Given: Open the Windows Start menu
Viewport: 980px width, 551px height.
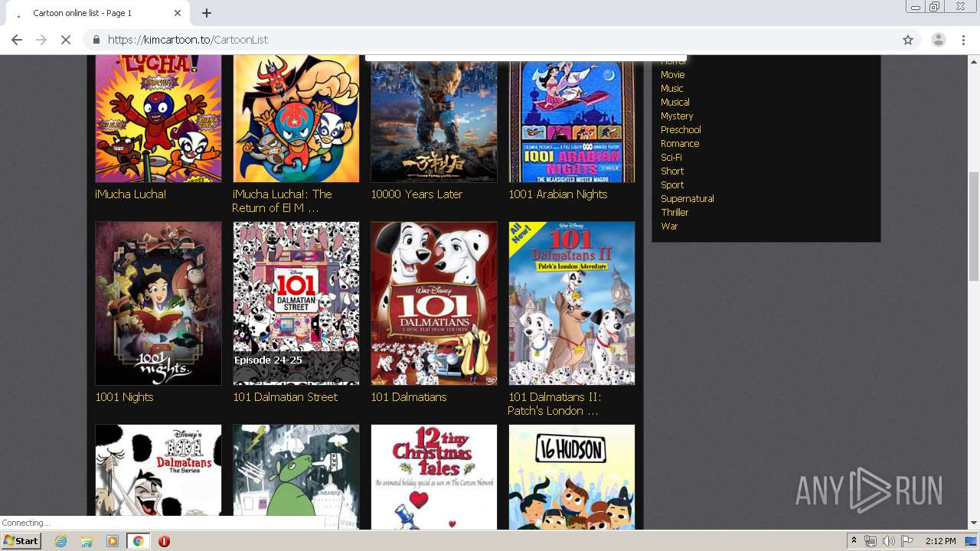Looking at the screenshot, I should coord(21,541).
